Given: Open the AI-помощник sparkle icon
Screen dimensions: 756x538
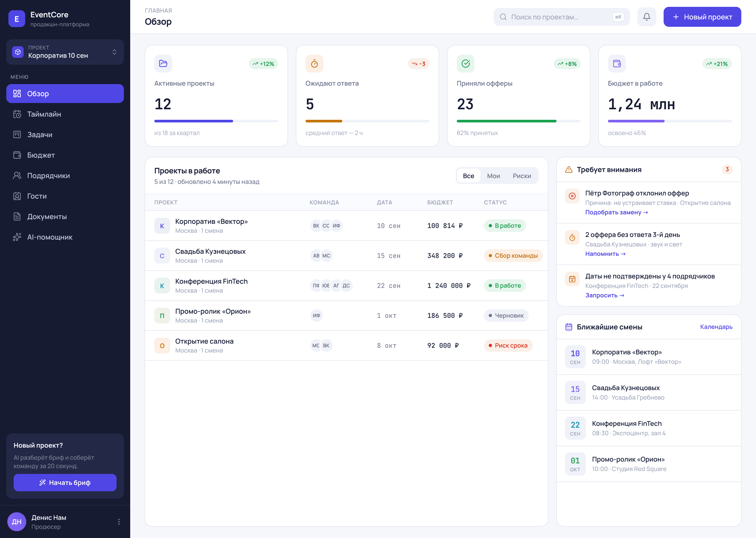Looking at the screenshot, I should tap(17, 237).
